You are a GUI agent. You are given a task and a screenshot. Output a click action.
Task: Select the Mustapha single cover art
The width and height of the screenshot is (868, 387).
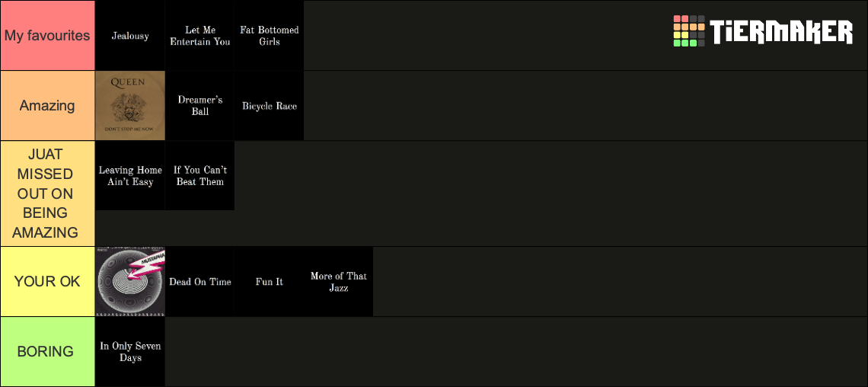pos(130,281)
